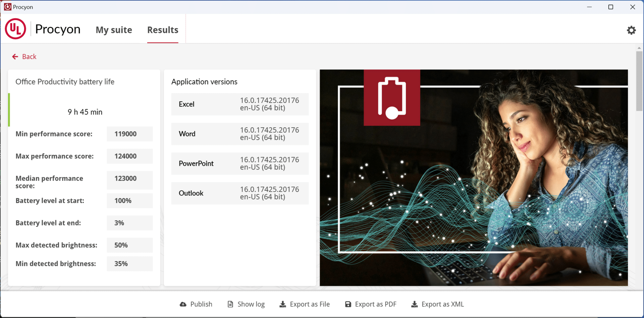Click the PowerPoint version row
Screen dimensions: 644x318
[x=240, y=164]
